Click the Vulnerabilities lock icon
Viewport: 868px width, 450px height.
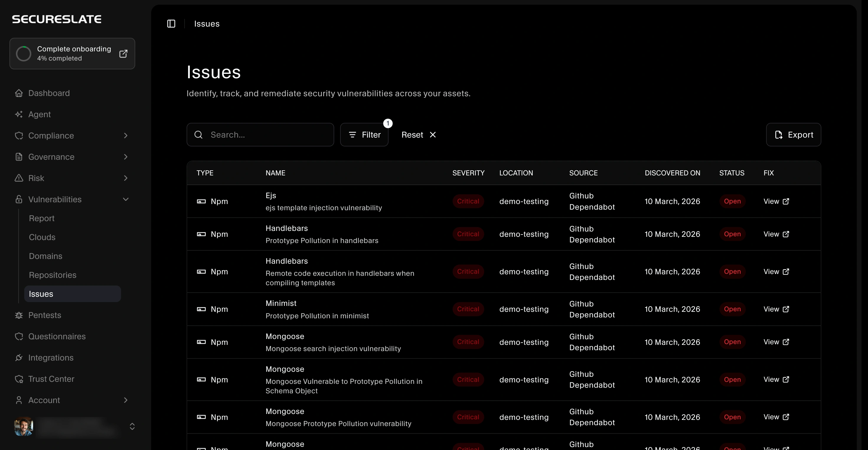[19, 199]
